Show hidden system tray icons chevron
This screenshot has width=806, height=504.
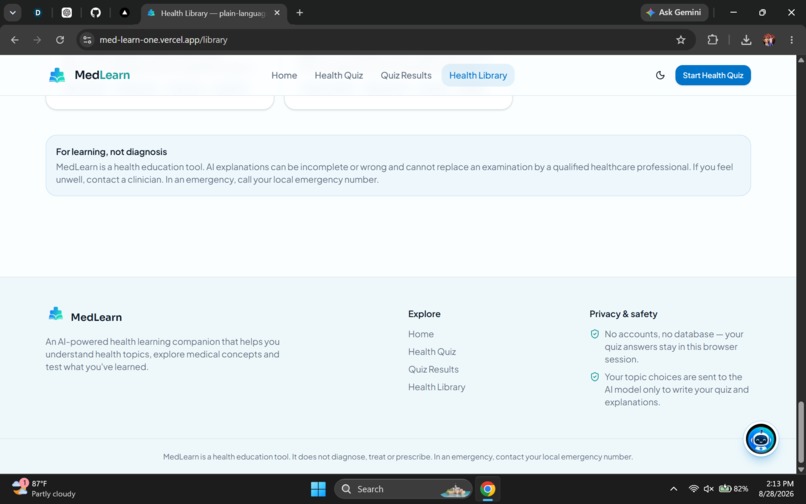click(x=673, y=489)
